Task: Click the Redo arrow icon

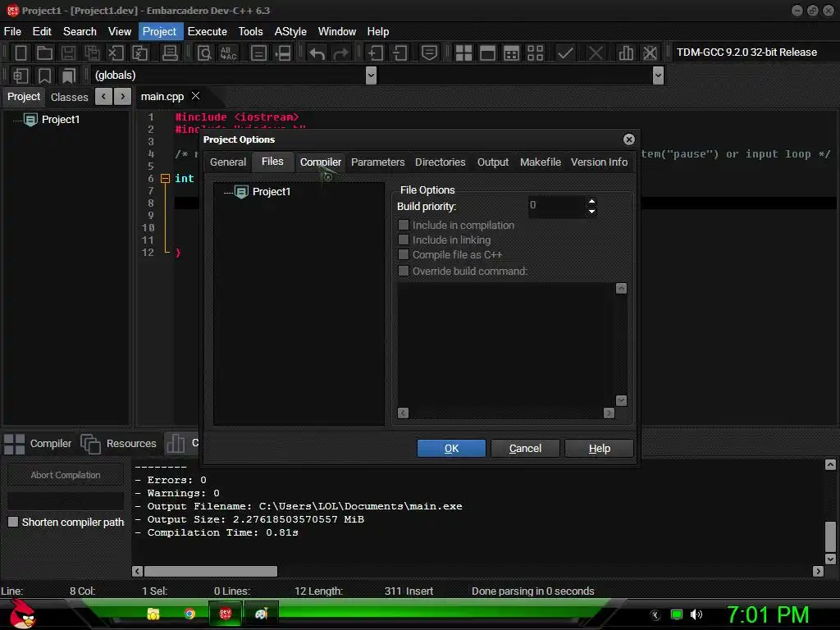Action: click(x=340, y=53)
